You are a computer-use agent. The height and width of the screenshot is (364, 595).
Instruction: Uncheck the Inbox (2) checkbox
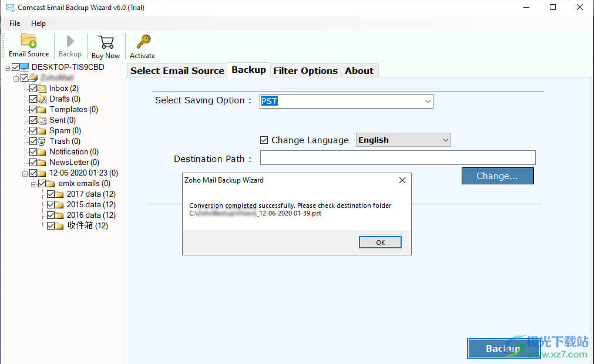coord(33,88)
